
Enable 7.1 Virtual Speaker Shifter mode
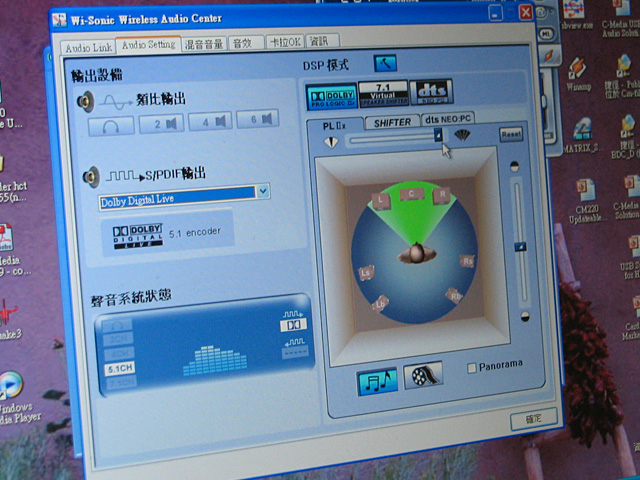[x=381, y=93]
